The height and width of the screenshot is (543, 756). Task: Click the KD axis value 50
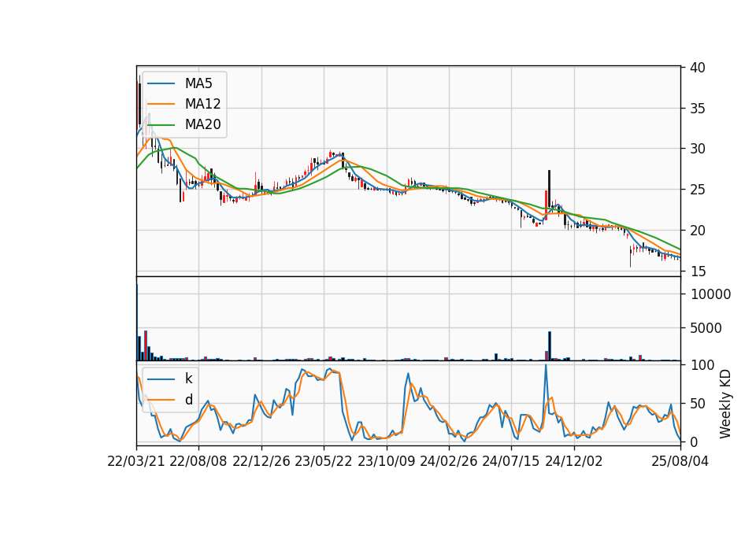(698, 403)
